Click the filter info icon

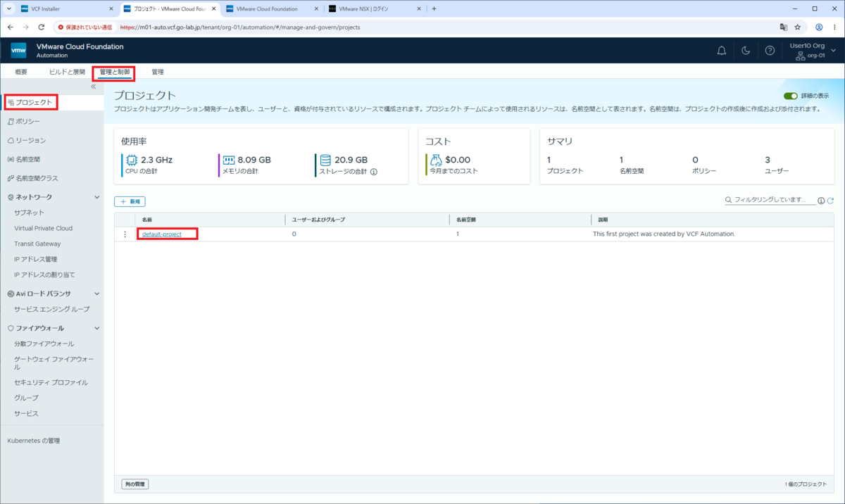821,201
